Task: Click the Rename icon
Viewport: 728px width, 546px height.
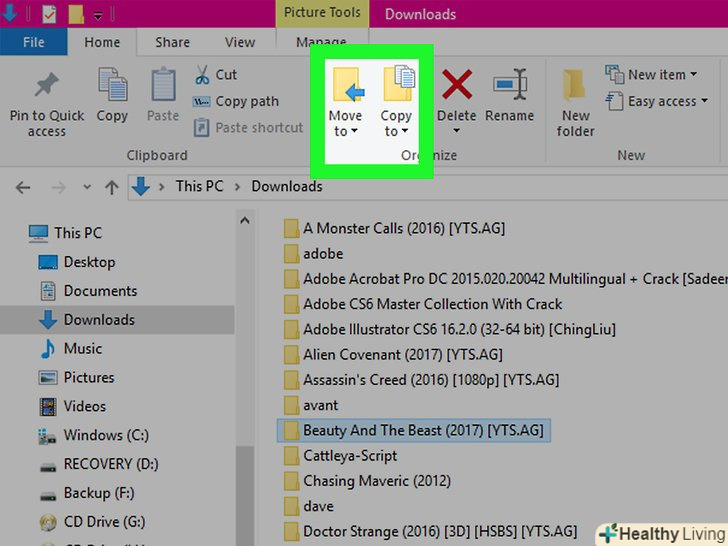Action: coord(510,84)
